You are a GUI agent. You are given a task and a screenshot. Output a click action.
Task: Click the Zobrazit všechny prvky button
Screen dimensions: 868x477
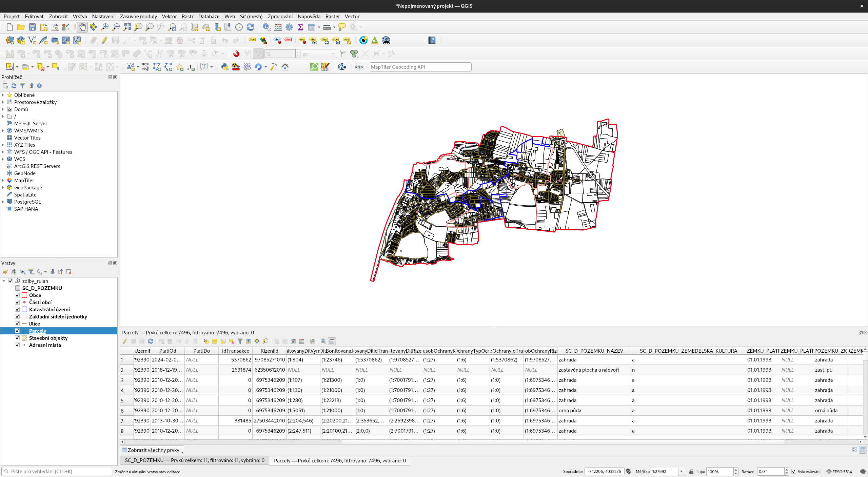coord(153,450)
